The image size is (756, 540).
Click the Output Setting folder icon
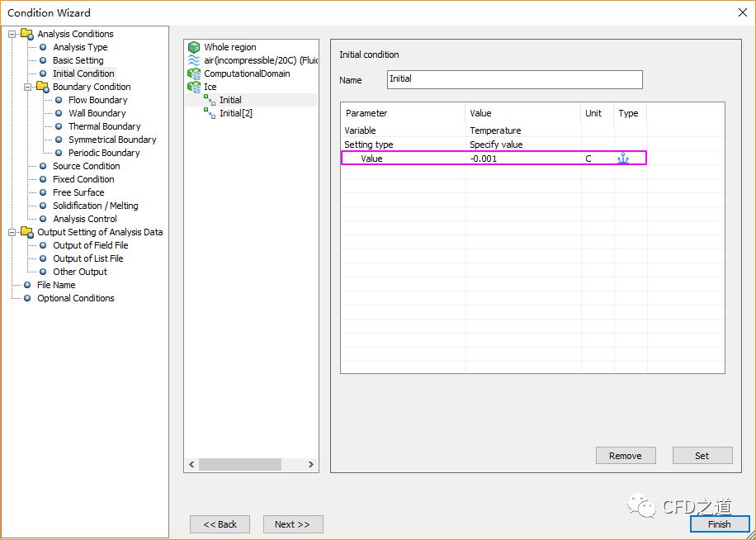pyautogui.click(x=26, y=232)
